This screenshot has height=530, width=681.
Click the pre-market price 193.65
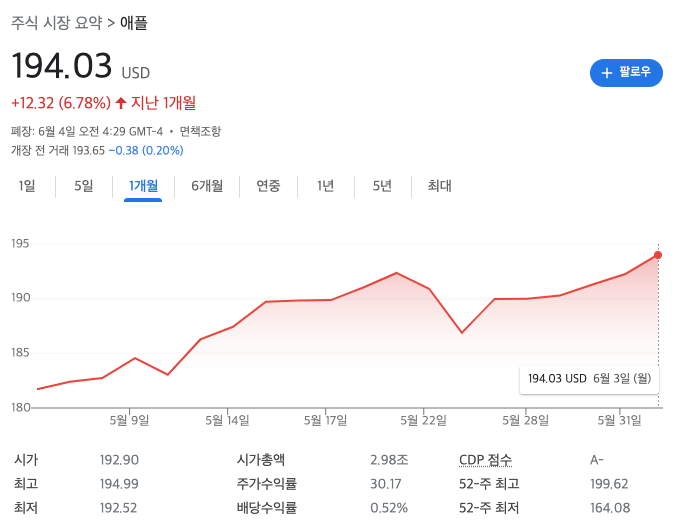coord(89,150)
